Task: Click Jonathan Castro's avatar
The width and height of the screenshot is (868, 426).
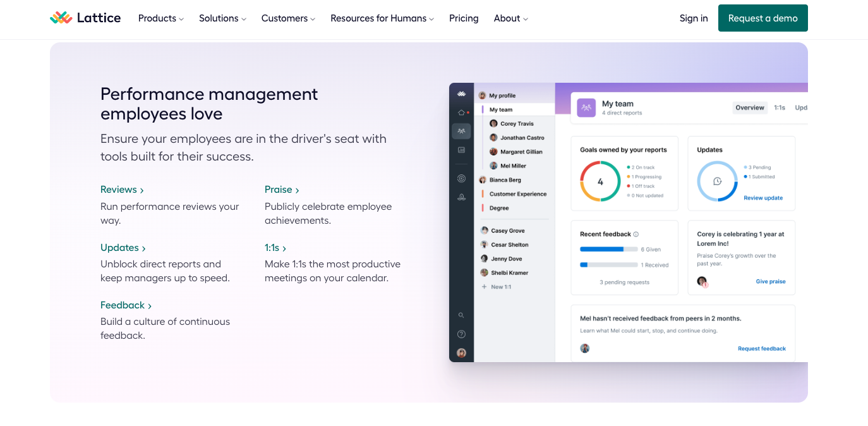Action: (x=493, y=138)
